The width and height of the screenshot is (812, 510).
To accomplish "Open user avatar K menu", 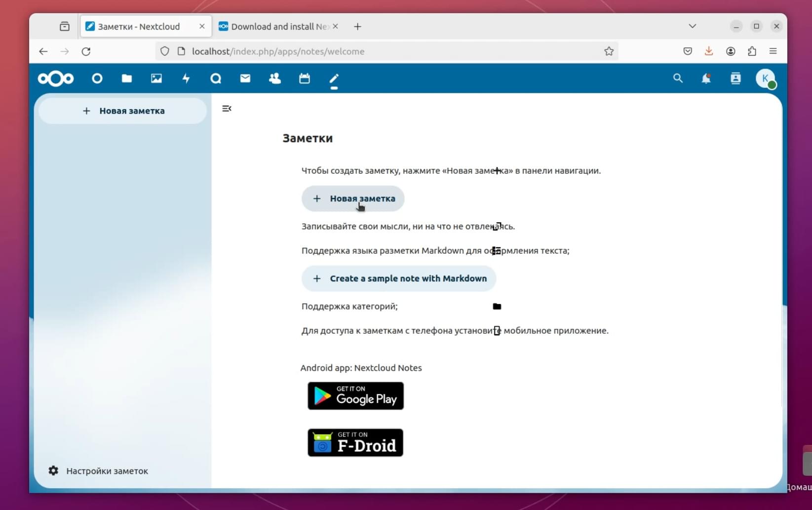I will point(766,78).
